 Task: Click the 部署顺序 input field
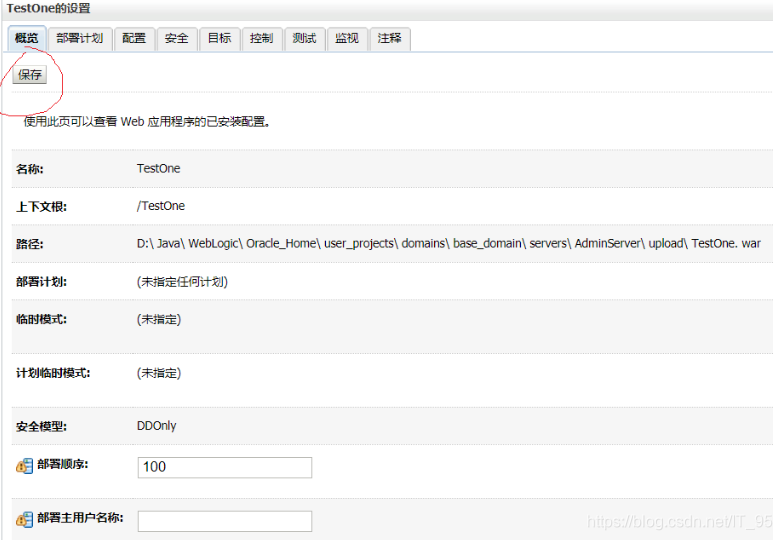click(225, 467)
